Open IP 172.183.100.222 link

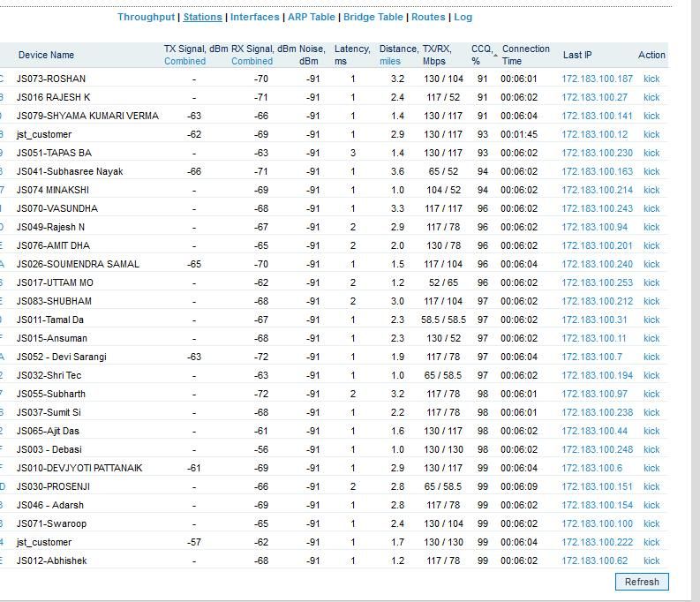click(598, 542)
